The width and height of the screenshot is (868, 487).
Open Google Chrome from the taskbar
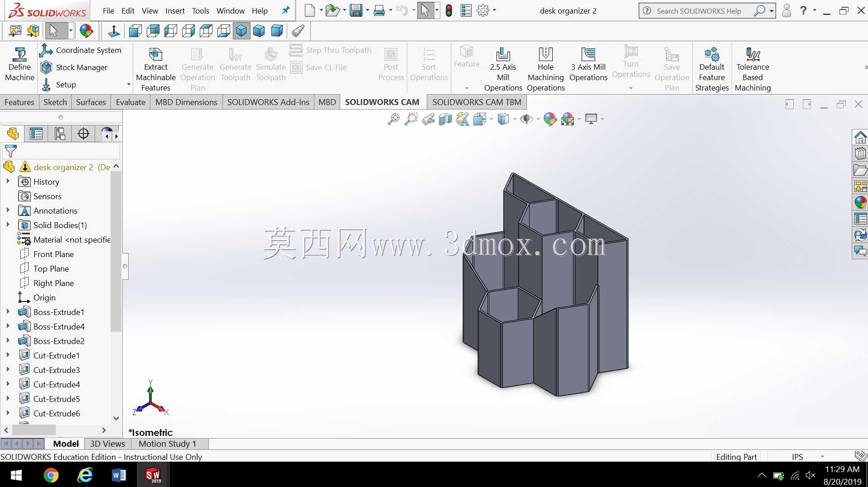coord(51,475)
